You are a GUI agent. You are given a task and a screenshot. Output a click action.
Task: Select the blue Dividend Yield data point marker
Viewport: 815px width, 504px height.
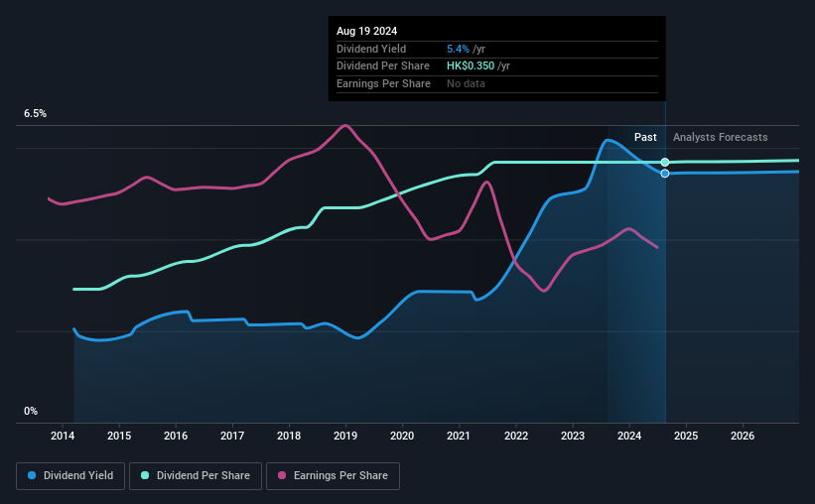[x=665, y=174]
